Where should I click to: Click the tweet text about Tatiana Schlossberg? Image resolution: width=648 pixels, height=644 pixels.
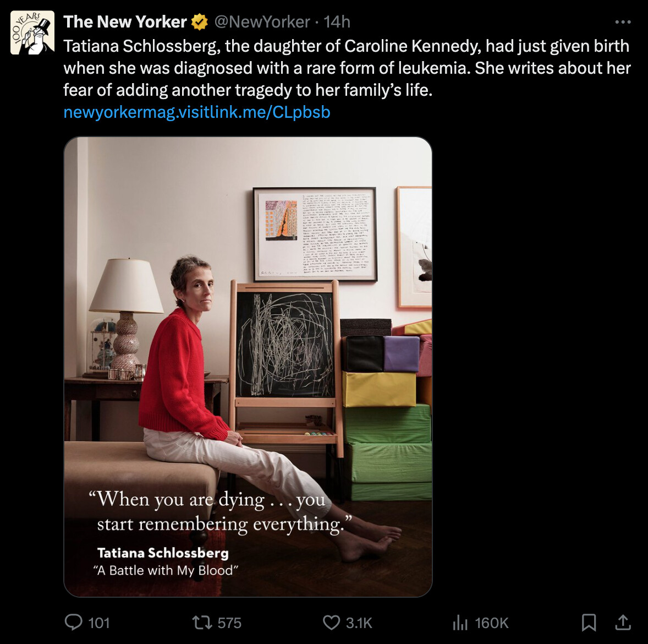click(x=347, y=68)
